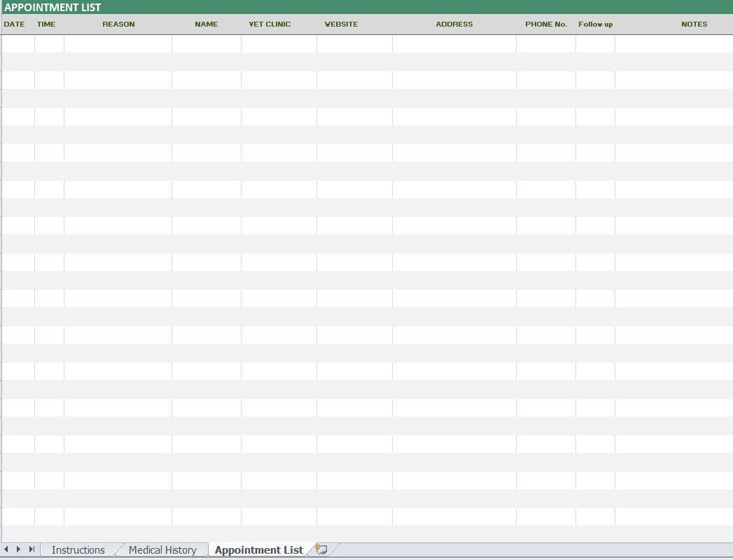733x560 pixels.
Task: Select first empty cell under ADDRESS
Action: tap(454, 44)
